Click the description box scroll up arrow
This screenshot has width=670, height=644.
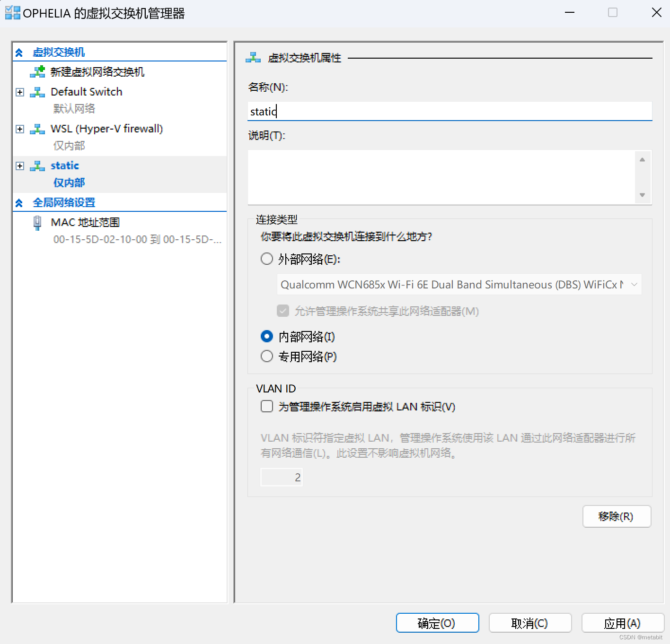(642, 160)
